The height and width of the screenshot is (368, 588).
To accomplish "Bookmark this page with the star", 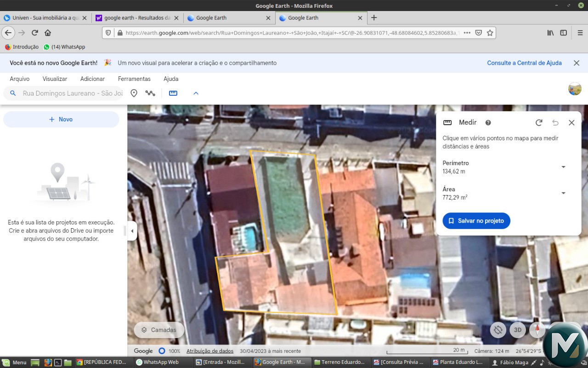I will (x=490, y=33).
